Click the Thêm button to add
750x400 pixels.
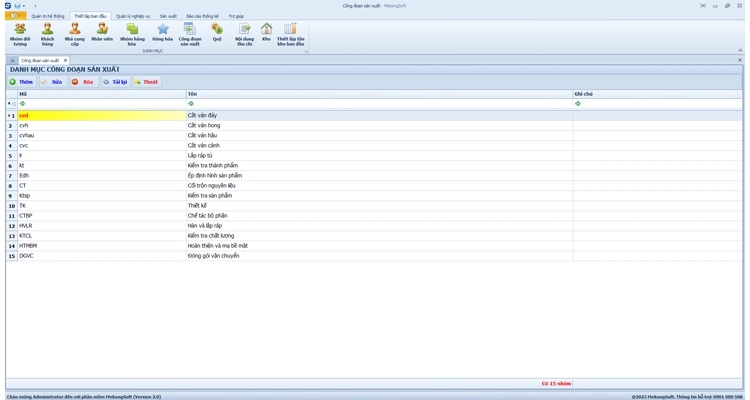(x=21, y=82)
